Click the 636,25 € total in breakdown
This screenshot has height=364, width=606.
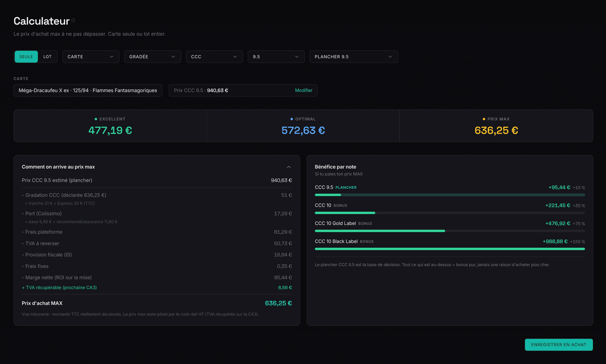point(278,303)
